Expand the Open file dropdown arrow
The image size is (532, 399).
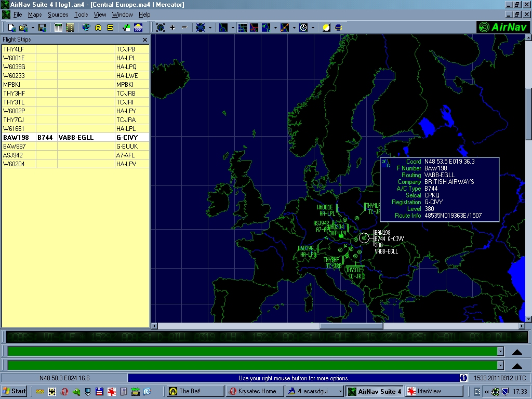click(x=33, y=28)
